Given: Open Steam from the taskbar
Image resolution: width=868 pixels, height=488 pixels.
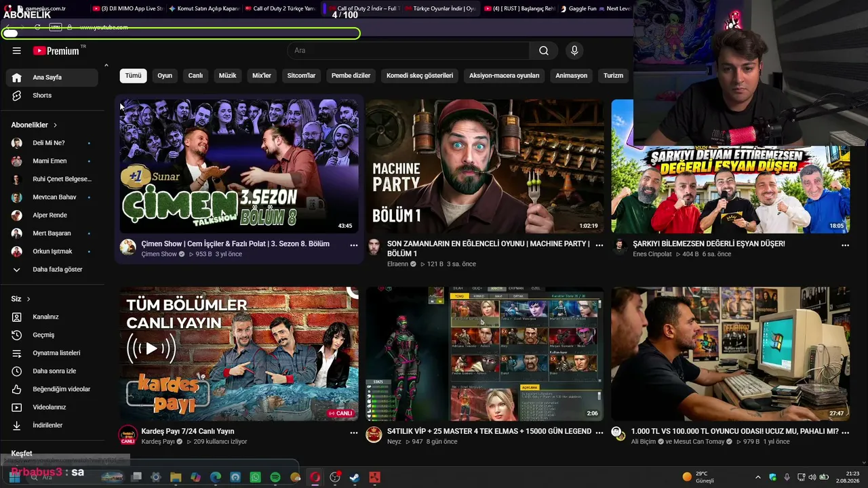Looking at the screenshot, I should [354, 477].
